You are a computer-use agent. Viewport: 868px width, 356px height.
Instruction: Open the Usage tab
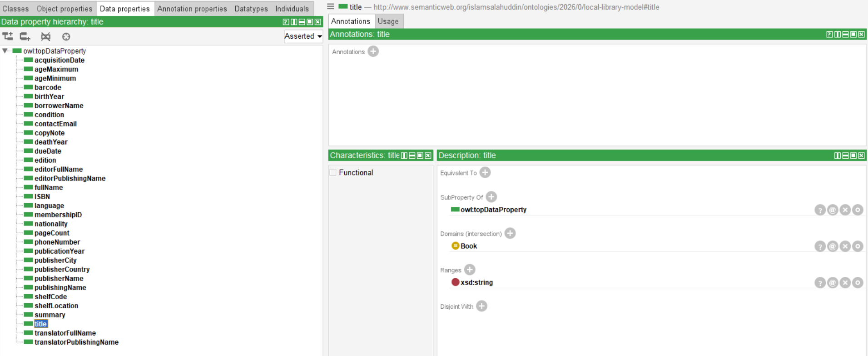[x=388, y=21]
